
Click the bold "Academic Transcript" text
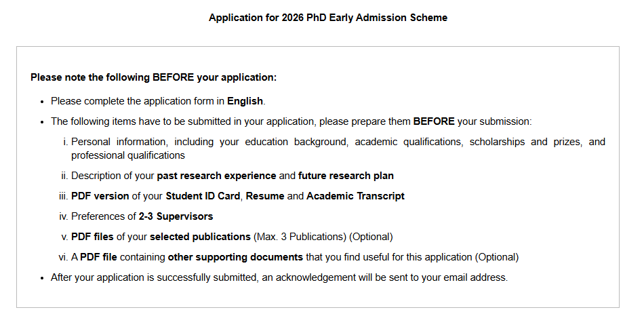[355, 196]
